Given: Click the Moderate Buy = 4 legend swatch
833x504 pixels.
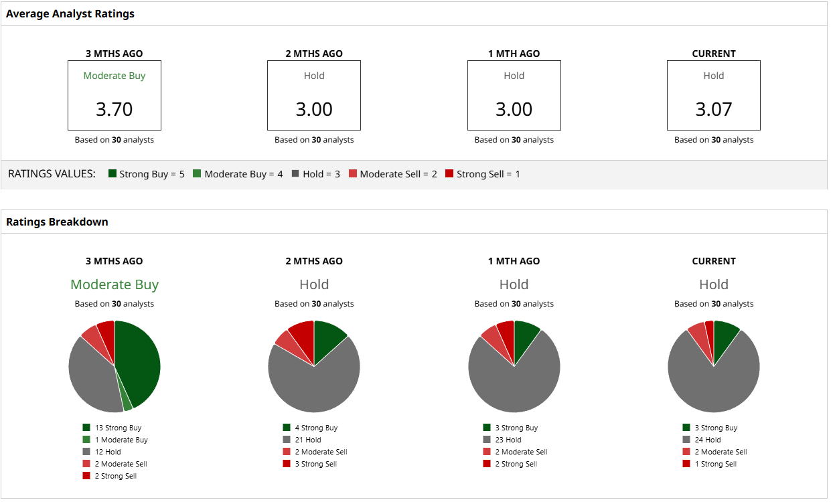Looking at the screenshot, I should point(197,174).
